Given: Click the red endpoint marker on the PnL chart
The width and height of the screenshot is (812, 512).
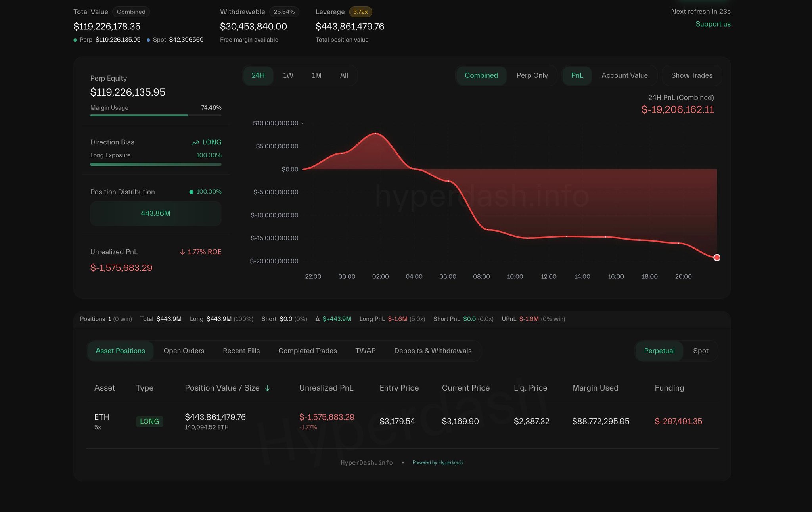Looking at the screenshot, I should coord(716,258).
